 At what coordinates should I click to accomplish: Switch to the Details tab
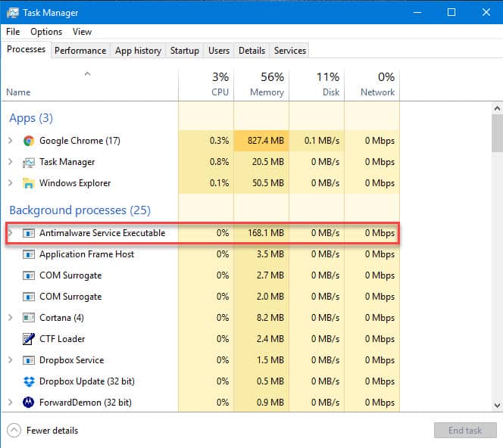coord(251,51)
